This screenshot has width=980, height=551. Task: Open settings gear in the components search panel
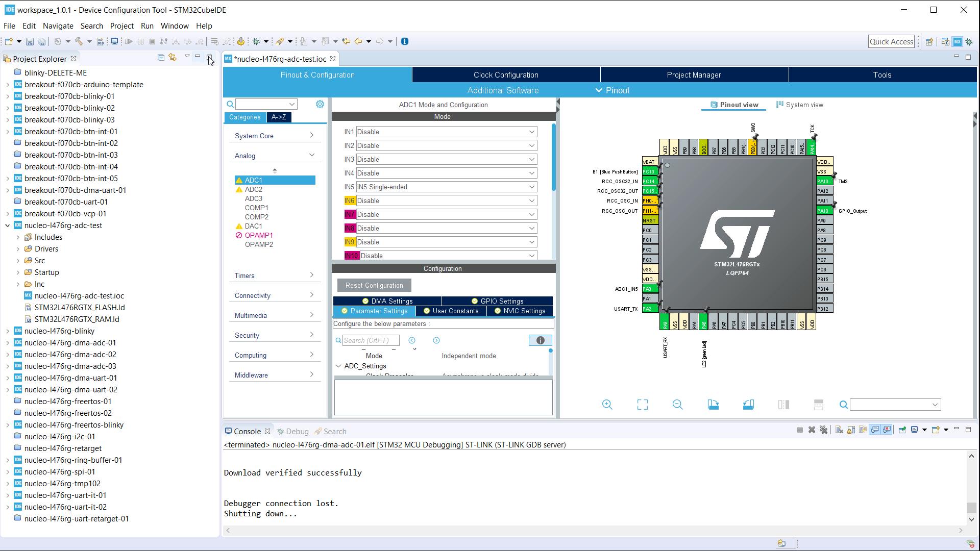[320, 104]
